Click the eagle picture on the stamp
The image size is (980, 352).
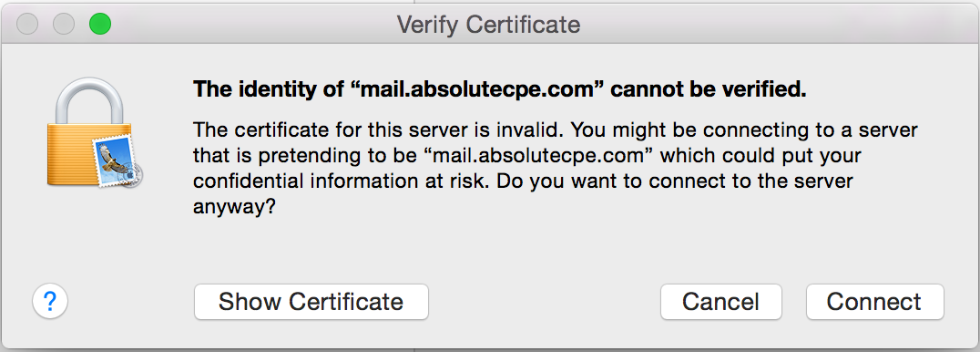(x=111, y=158)
